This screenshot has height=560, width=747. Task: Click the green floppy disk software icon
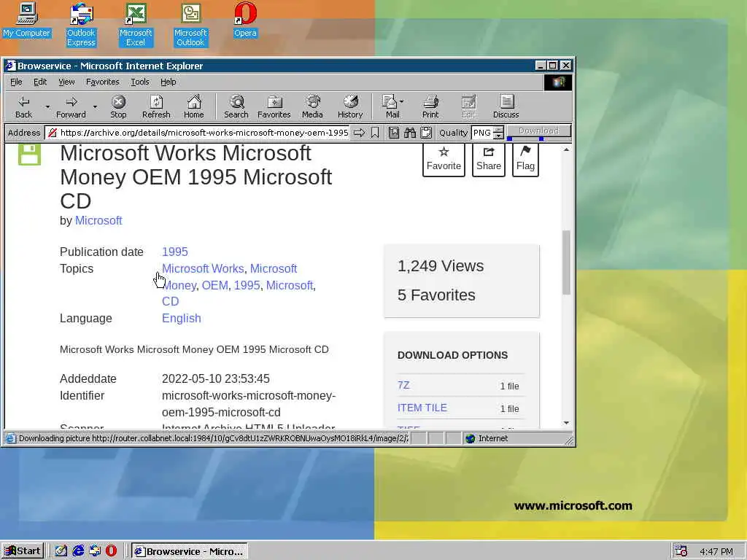(x=29, y=155)
